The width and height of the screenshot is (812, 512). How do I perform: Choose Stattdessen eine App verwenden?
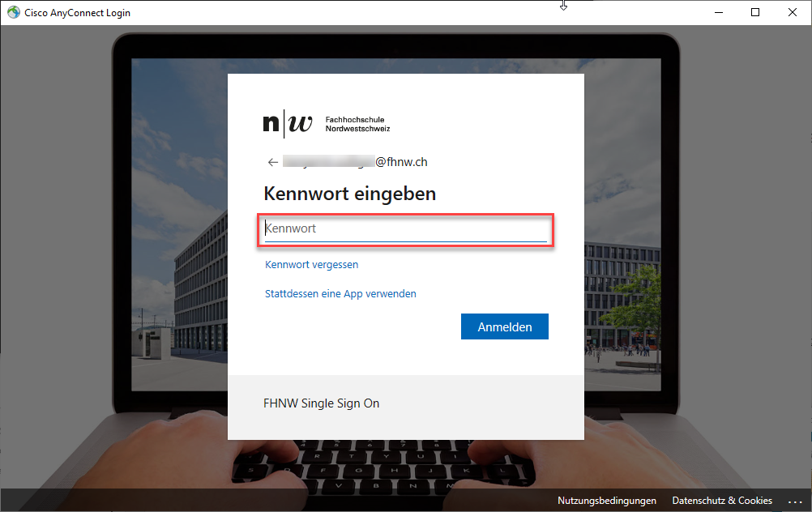pos(340,294)
